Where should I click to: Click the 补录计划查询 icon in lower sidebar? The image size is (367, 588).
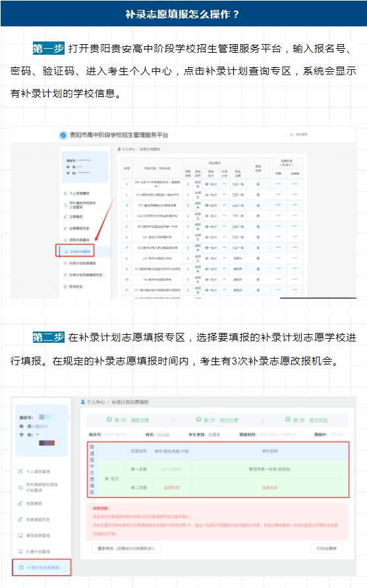point(20,551)
